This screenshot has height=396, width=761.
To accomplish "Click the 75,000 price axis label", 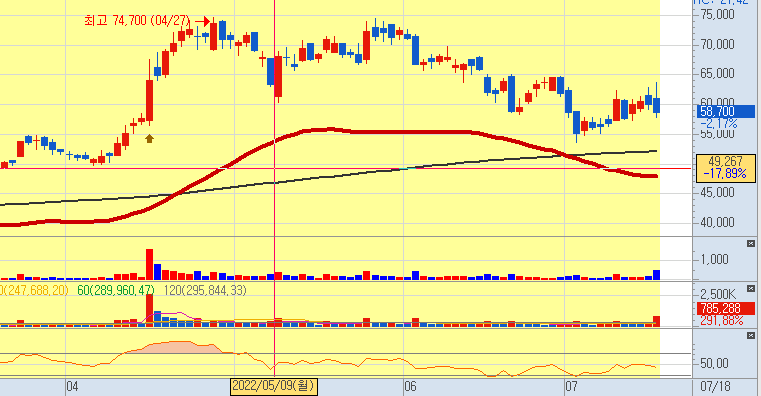I will point(718,15).
